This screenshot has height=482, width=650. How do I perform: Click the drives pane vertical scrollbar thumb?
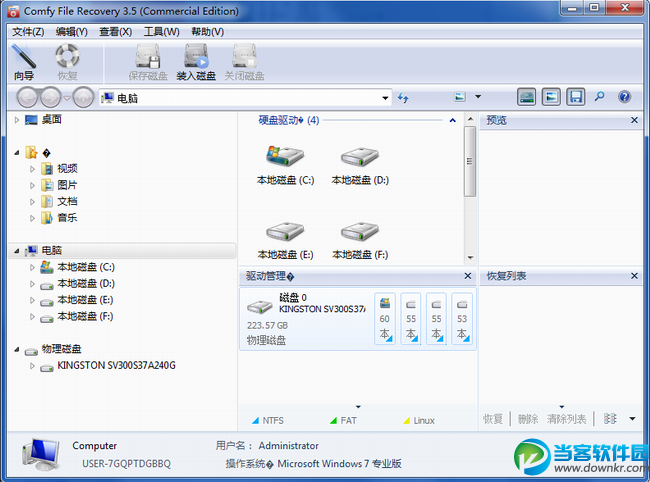pos(470,162)
